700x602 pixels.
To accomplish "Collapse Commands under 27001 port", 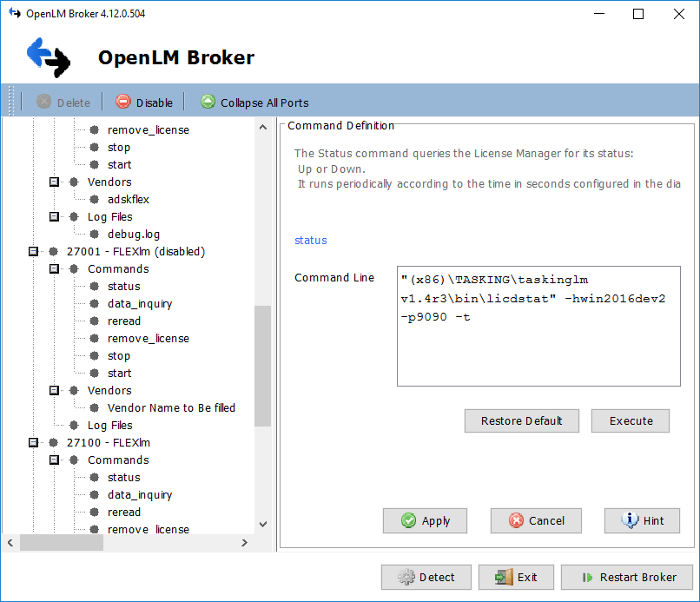I will pyautogui.click(x=54, y=268).
